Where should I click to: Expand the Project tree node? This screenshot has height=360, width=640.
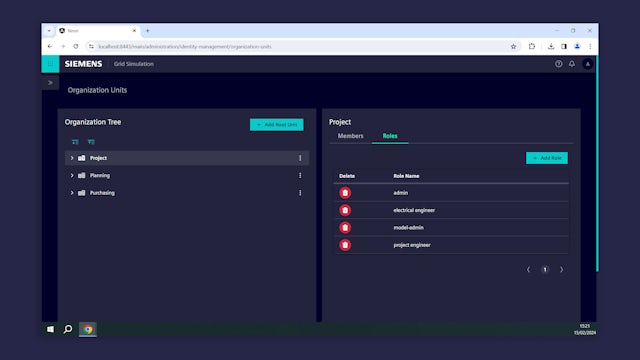point(72,158)
